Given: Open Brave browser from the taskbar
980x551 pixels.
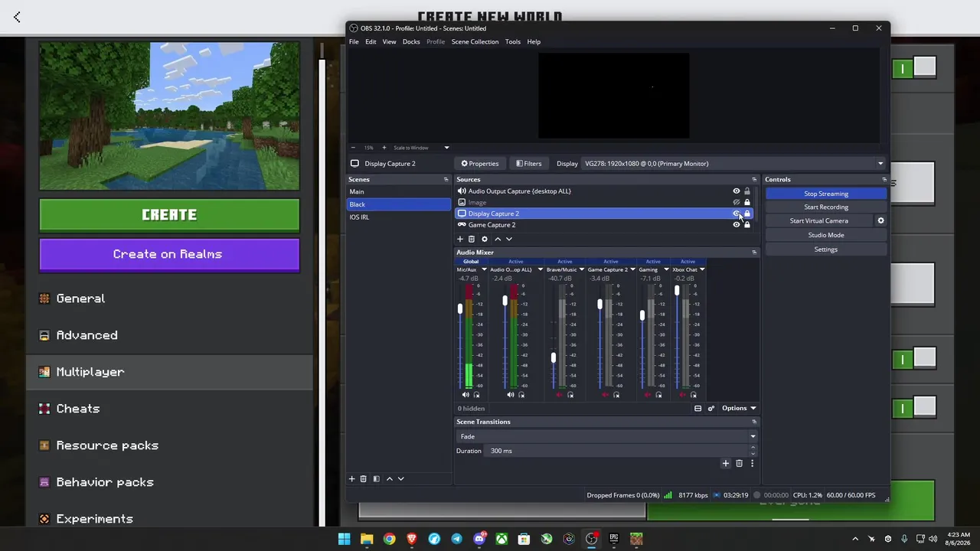Looking at the screenshot, I should coord(412,539).
